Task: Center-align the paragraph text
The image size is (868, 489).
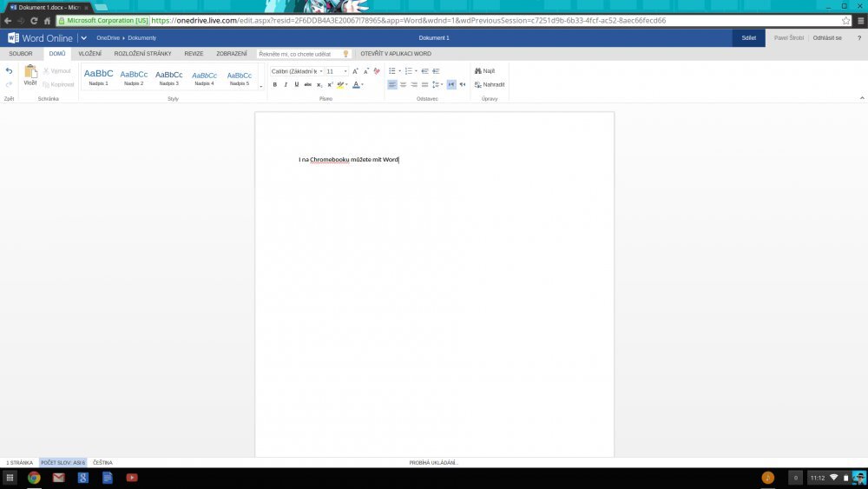Action: 403,84
